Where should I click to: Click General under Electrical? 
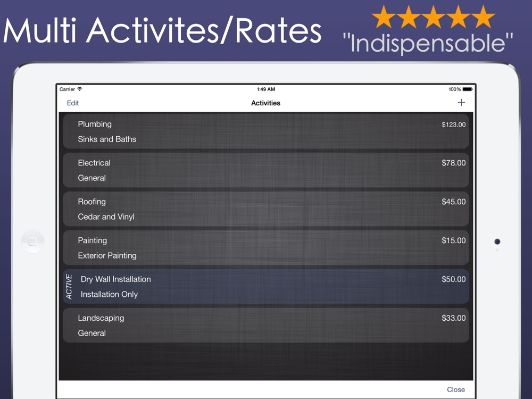click(92, 178)
